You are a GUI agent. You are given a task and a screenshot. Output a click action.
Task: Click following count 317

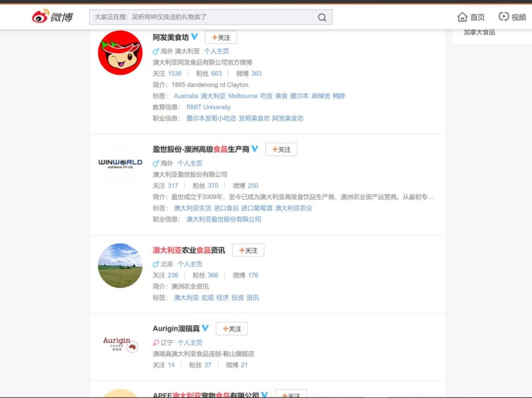point(173,186)
